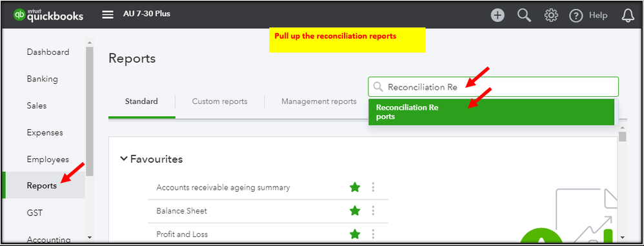
Task: Open Accounting in sidebar
Action: click(x=48, y=239)
